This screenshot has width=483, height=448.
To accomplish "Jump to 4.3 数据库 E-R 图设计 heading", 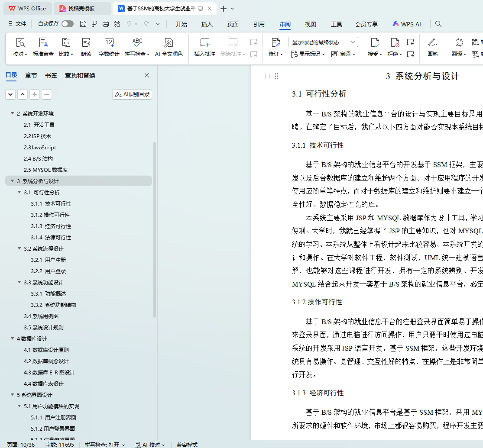I will (x=49, y=372).
